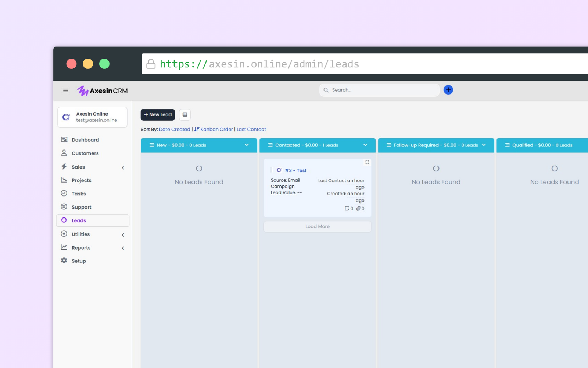The image size is (588, 368).
Task: Focus the Search input field
Action: coord(382,90)
